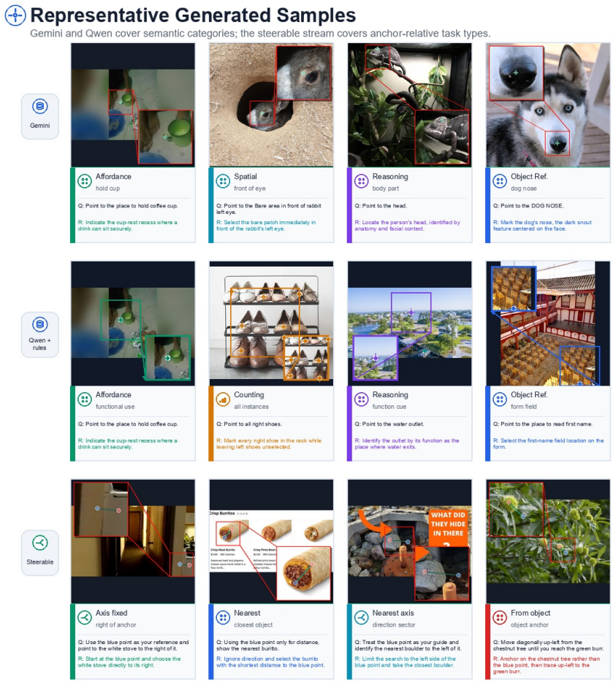This screenshot has height=685, width=616.
Task: Select the Qwen + rules stream icon
Action: tap(39, 324)
